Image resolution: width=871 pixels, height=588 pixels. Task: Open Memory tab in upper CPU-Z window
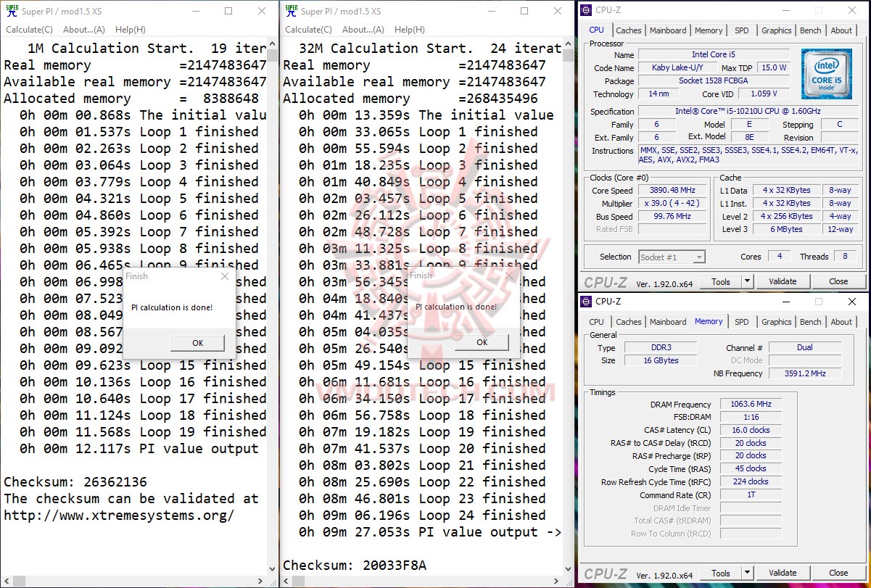point(709,30)
